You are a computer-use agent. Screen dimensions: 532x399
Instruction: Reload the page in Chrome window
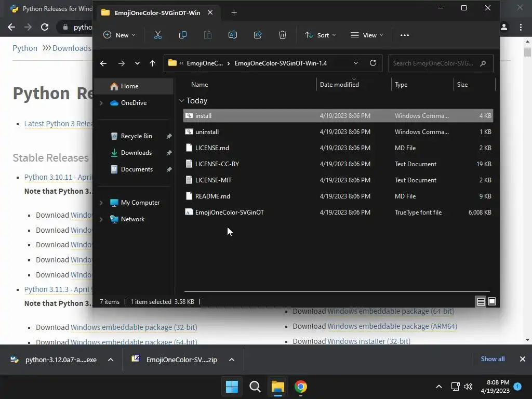pos(45,27)
